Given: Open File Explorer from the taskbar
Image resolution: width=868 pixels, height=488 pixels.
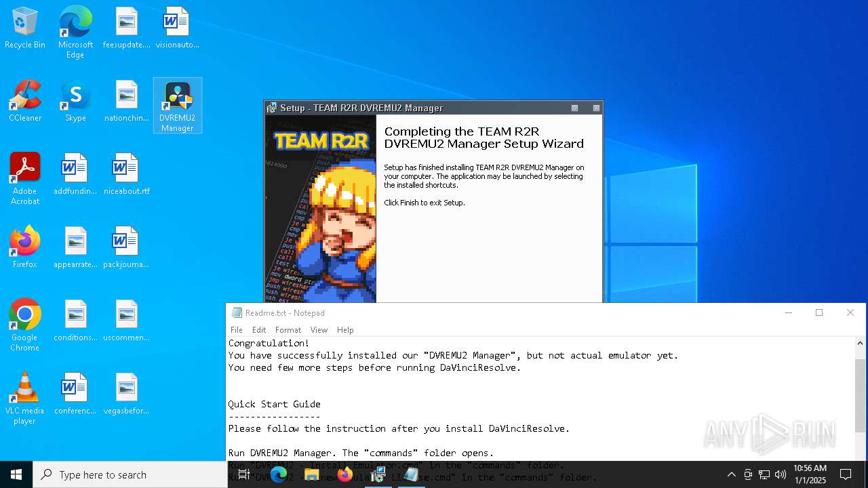Looking at the screenshot, I should click(311, 474).
